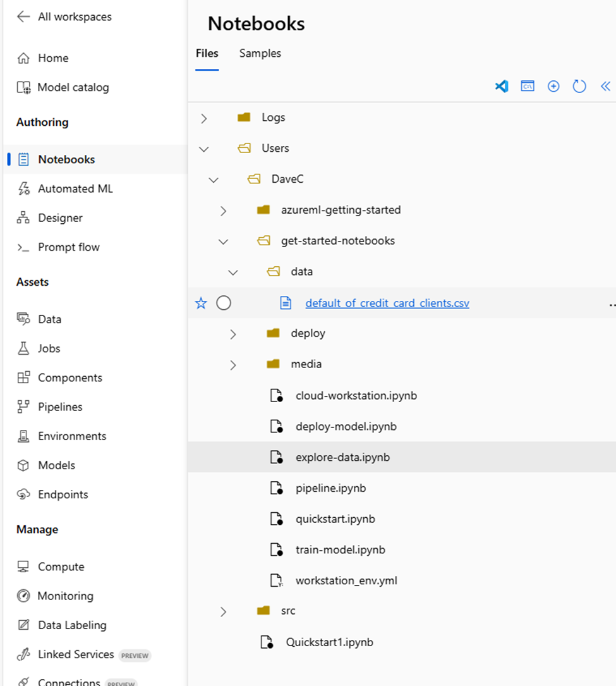Click the Logs folder icon
The height and width of the screenshot is (686, 616).
tap(244, 117)
